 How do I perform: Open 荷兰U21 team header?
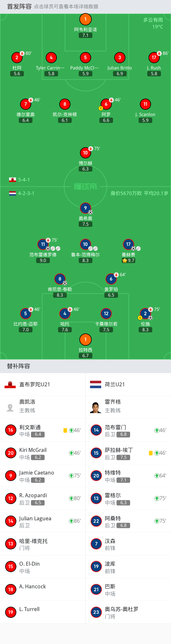[128, 385]
